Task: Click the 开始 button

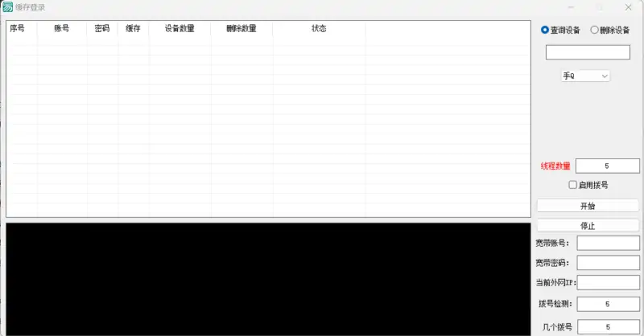Action: coord(588,206)
